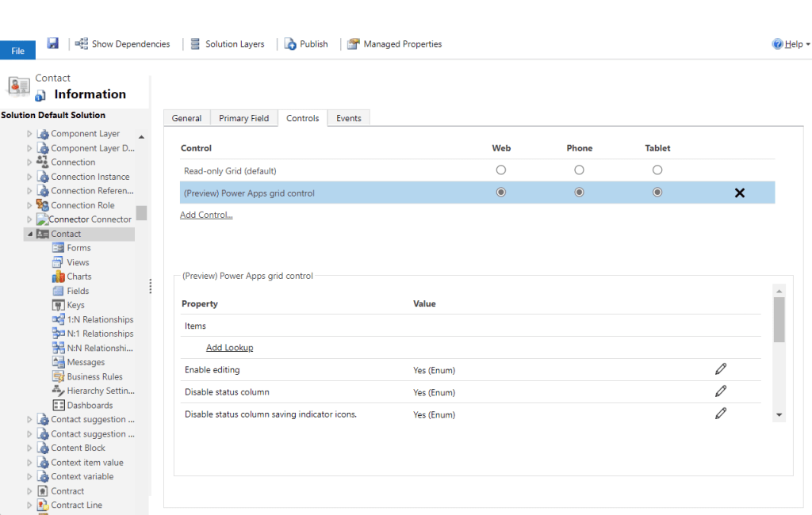
Task: Click the Show Dependencies toolbar icon
Action: [x=82, y=44]
